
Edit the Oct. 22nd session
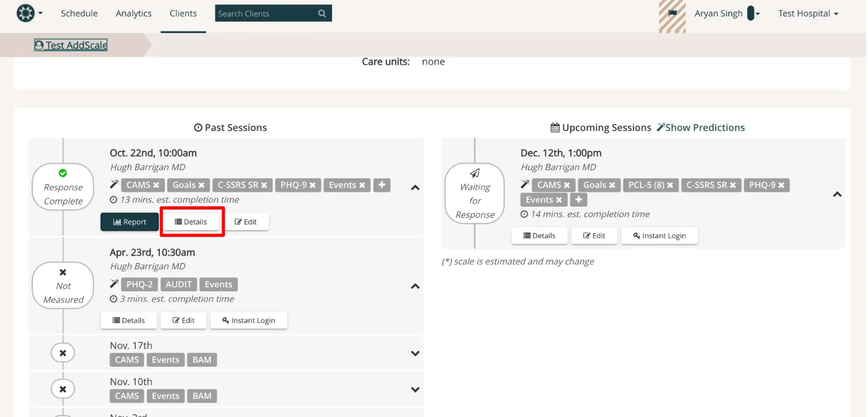pos(246,222)
